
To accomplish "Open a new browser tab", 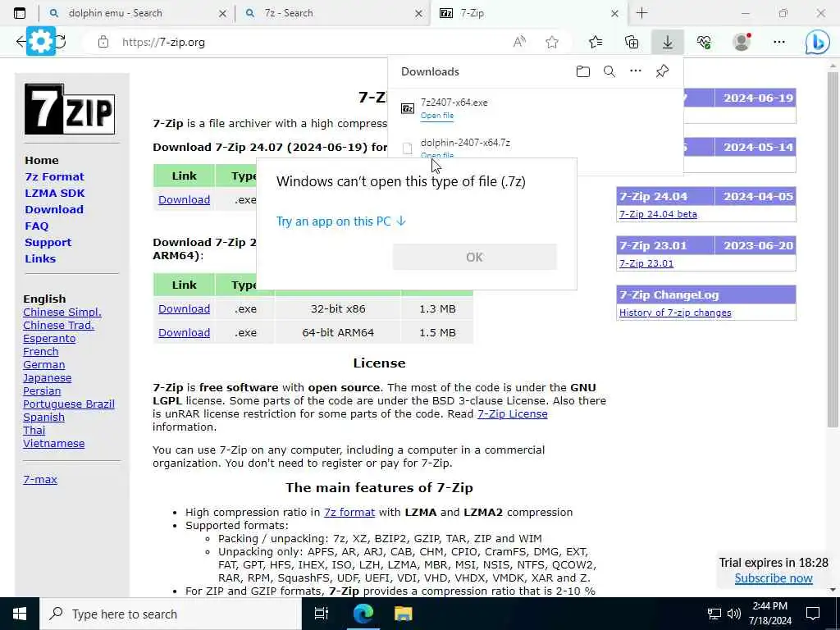I will 641,13.
